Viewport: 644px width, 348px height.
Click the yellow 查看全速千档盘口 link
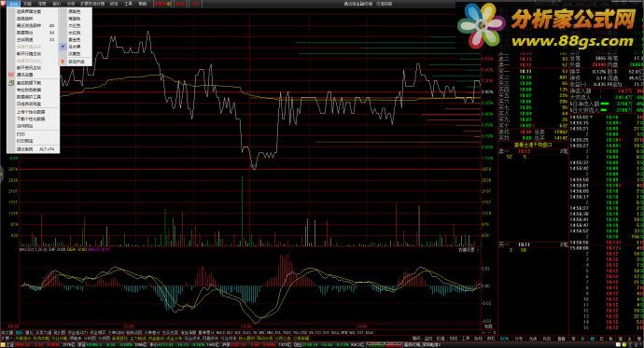pyautogui.click(x=534, y=145)
